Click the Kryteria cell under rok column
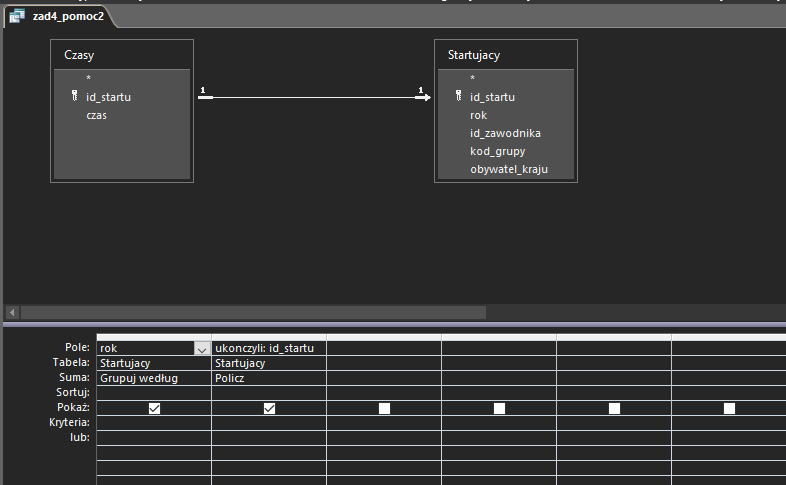The height and width of the screenshot is (485, 786). [x=154, y=423]
